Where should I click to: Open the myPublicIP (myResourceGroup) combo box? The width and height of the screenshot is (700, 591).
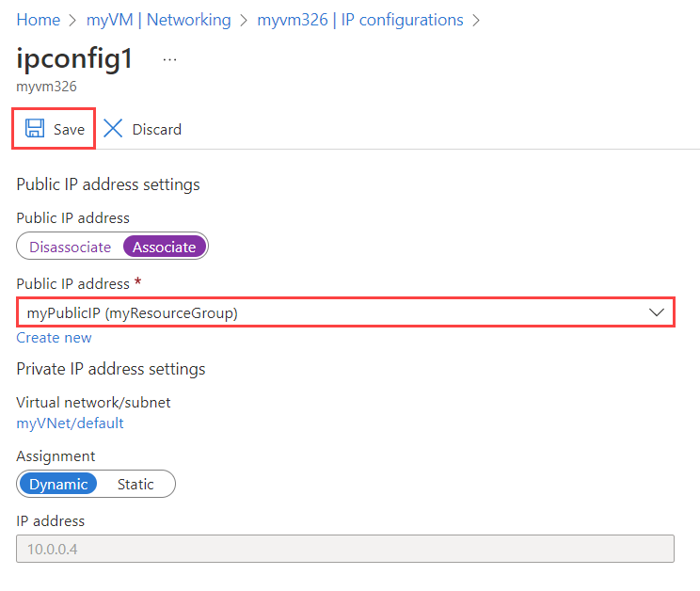(x=345, y=312)
